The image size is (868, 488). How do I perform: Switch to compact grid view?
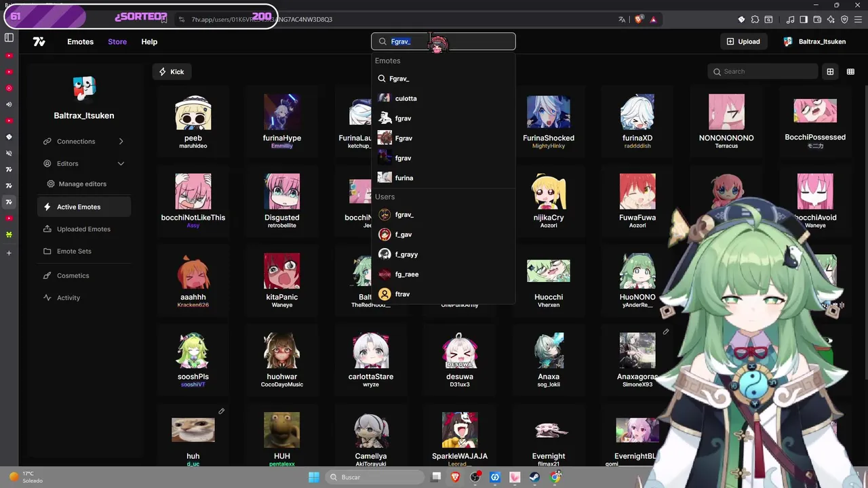(850, 71)
